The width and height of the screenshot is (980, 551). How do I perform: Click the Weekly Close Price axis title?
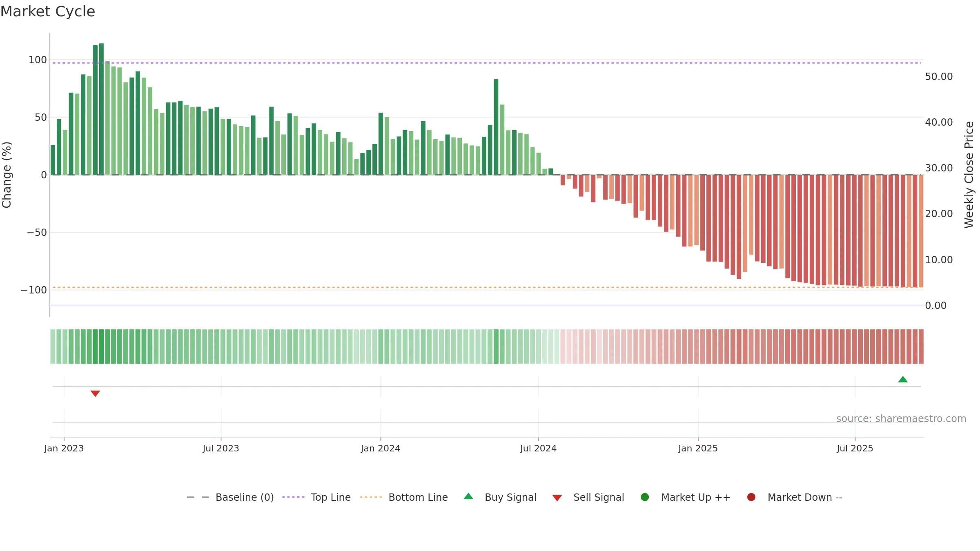click(969, 175)
